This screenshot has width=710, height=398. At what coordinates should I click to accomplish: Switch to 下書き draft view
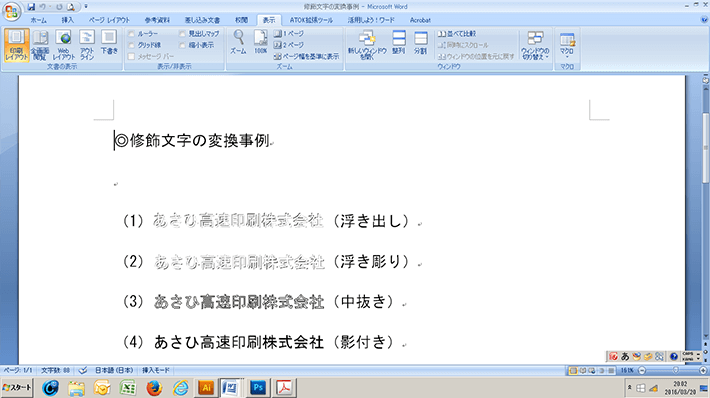coord(109,43)
